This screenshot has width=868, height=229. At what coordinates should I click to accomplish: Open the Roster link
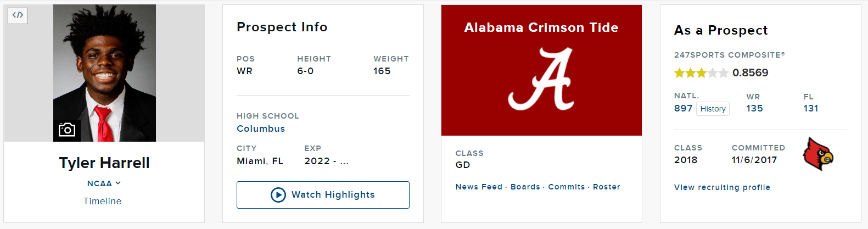click(607, 187)
